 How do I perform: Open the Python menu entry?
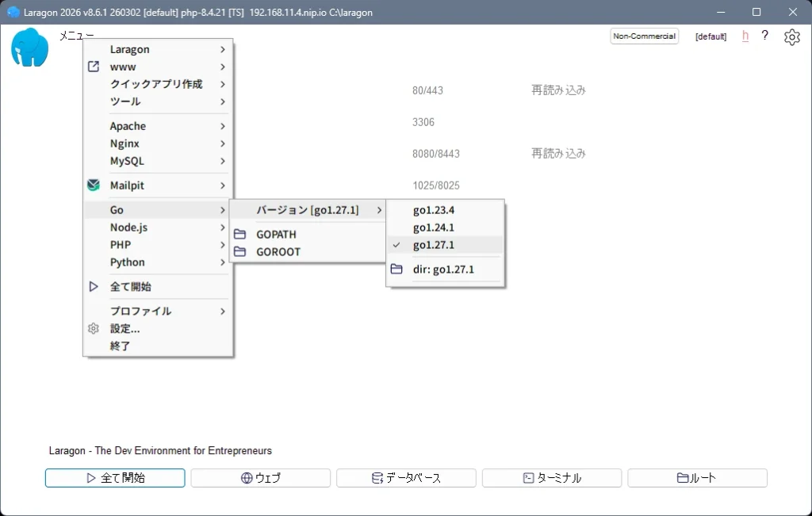point(158,262)
